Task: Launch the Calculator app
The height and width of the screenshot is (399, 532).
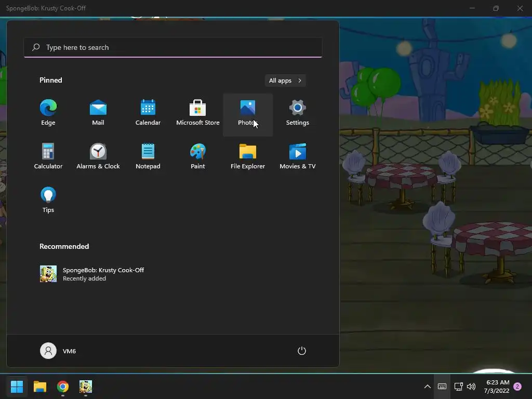Action: (48, 157)
